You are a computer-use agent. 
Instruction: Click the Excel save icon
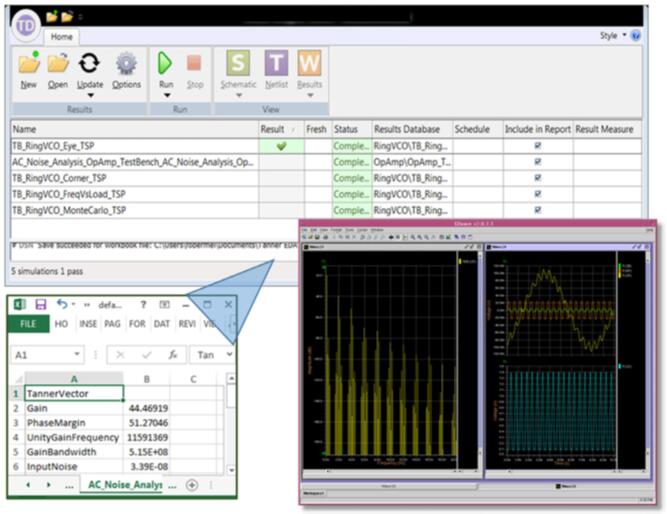pyautogui.click(x=40, y=304)
